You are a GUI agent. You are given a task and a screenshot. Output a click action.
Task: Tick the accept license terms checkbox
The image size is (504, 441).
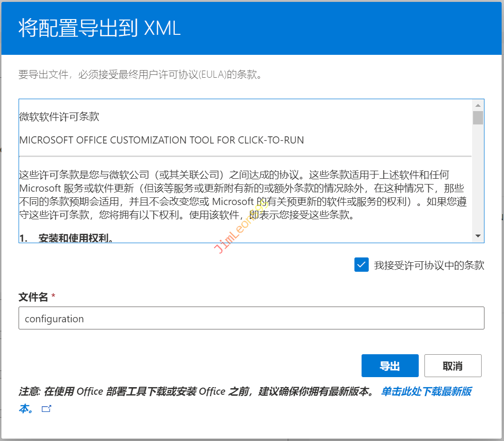(x=362, y=265)
